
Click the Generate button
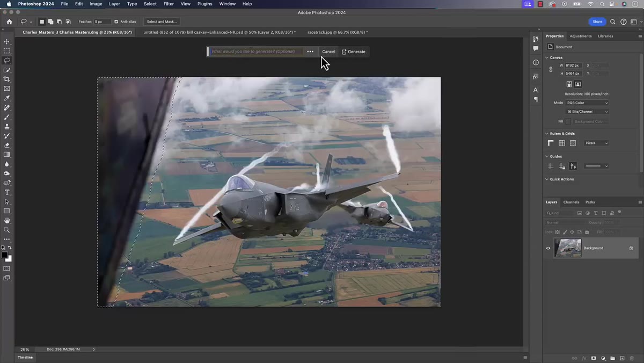tap(353, 52)
